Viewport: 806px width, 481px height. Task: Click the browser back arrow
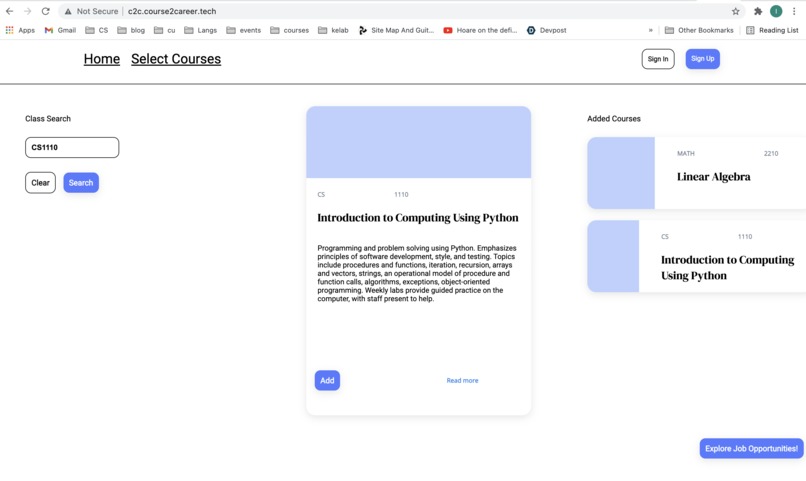click(x=9, y=11)
